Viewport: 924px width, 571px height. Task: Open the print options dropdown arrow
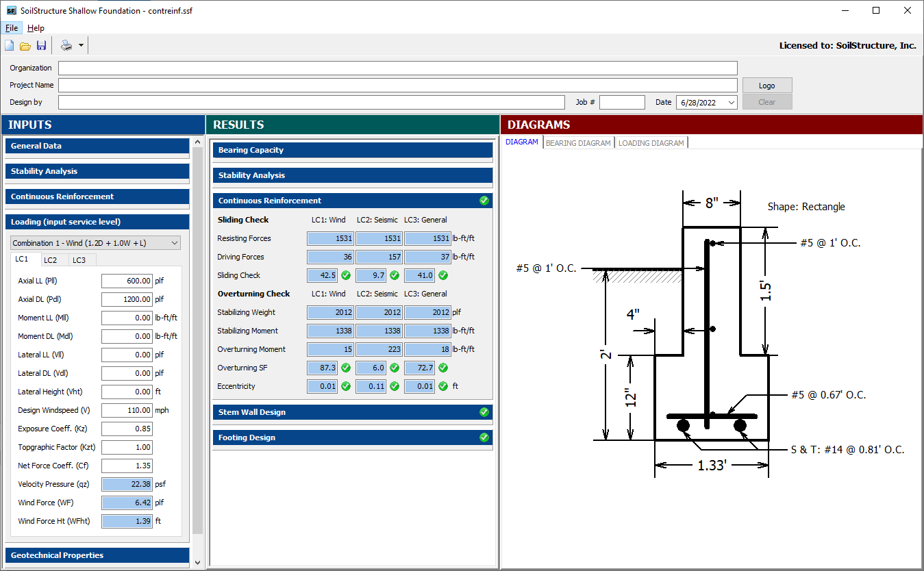(x=81, y=46)
